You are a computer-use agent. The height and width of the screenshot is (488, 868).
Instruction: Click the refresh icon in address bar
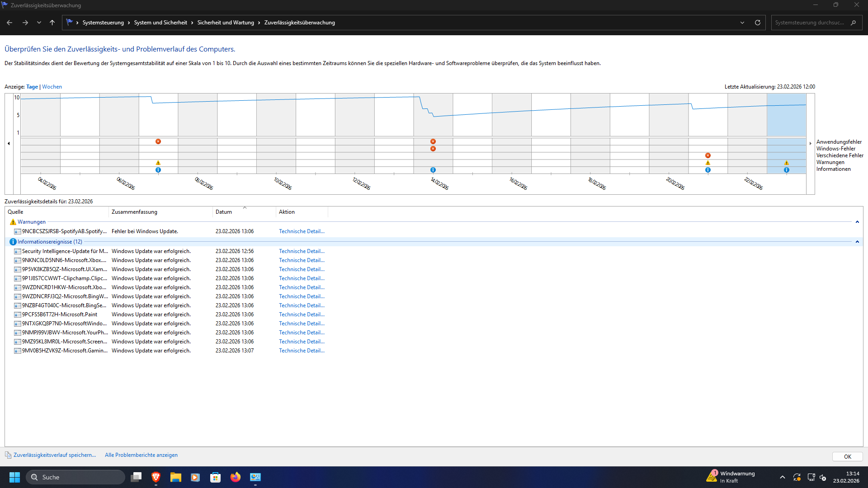tap(758, 23)
